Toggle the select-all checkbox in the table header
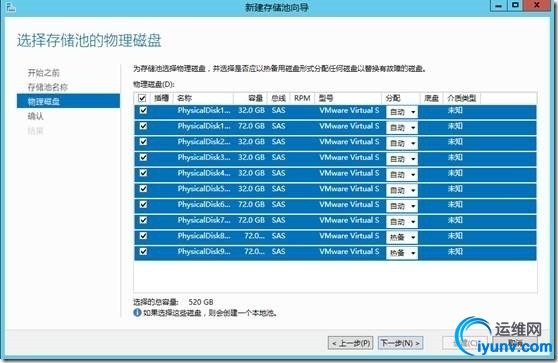558x363 pixels. [142, 98]
